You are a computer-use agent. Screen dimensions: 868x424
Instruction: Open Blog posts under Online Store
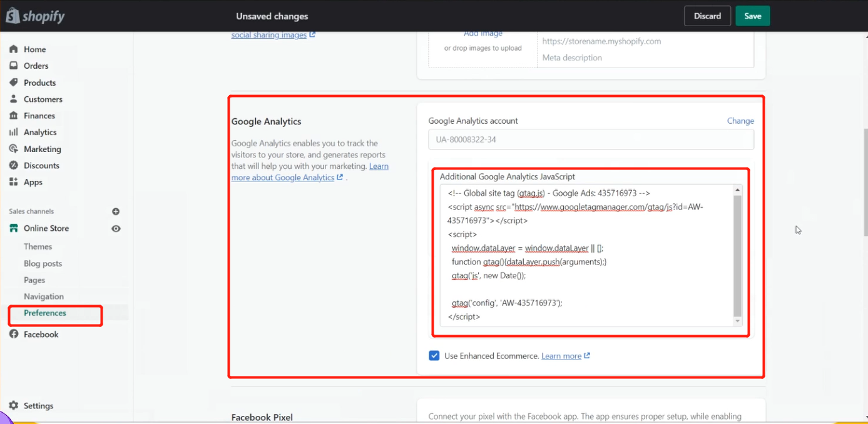tap(43, 263)
